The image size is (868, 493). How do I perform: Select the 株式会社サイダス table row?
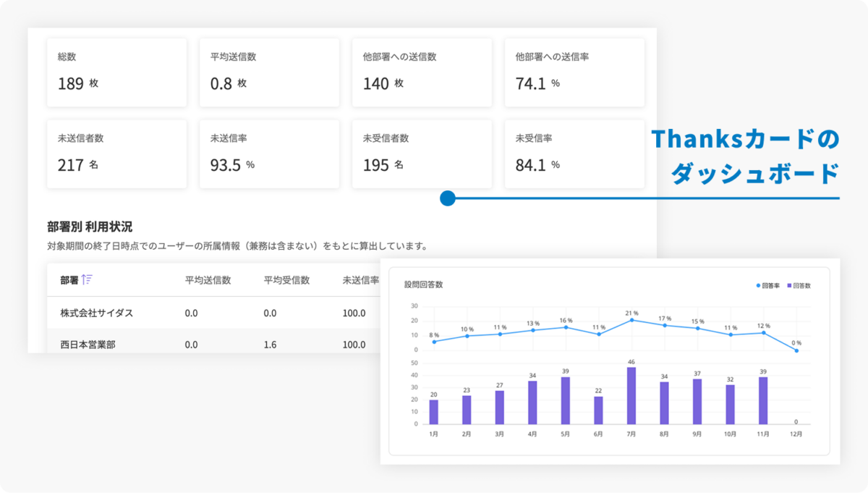213,313
